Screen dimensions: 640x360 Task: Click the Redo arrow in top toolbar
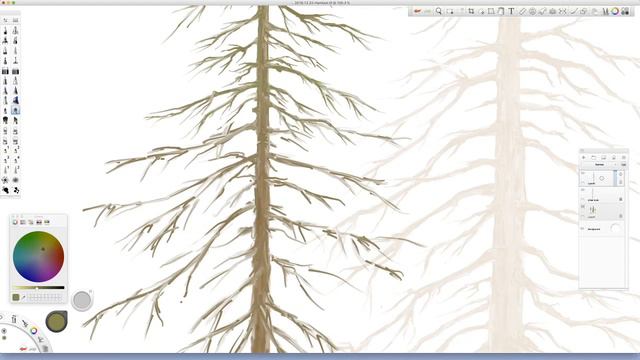pyautogui.click(x=427, y=11)
